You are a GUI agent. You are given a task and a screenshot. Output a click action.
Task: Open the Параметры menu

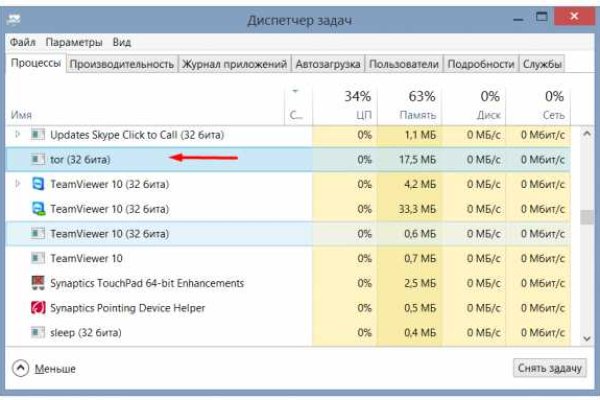(74, 43)
